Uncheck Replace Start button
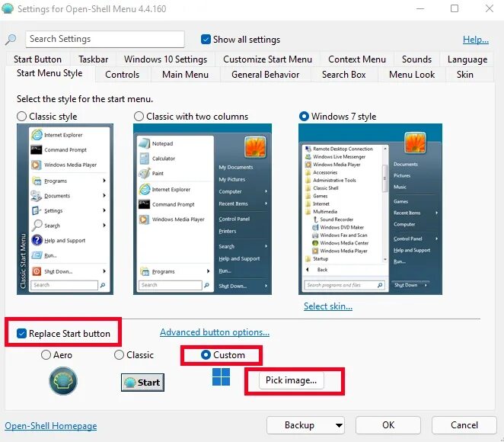504x442 pixels. tap(21, 334)
